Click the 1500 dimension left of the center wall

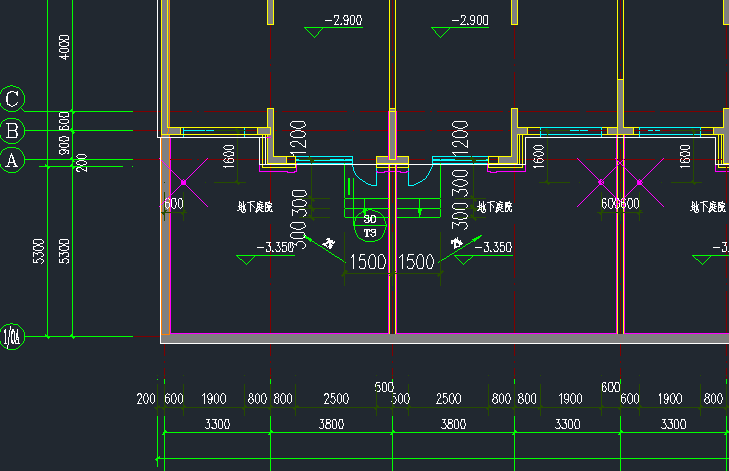coord(367,262)
